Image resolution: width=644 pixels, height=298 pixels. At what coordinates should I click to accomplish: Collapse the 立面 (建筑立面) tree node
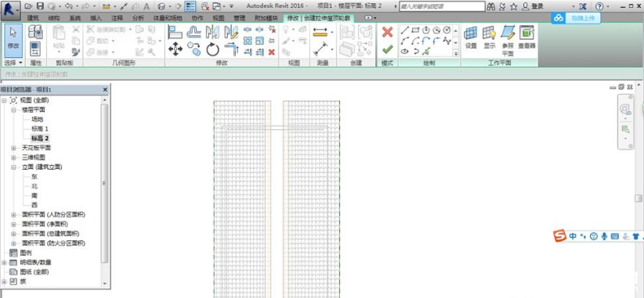click(13, 167)
